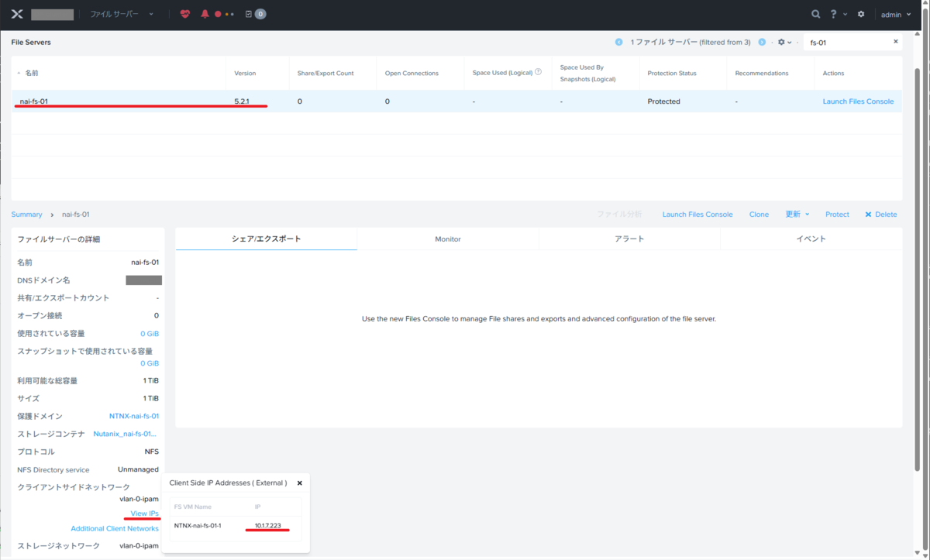The image size is (930, 560).
Task: Open the cluster health heart icon
Action: pyautogui.click(x=184, y=14)
